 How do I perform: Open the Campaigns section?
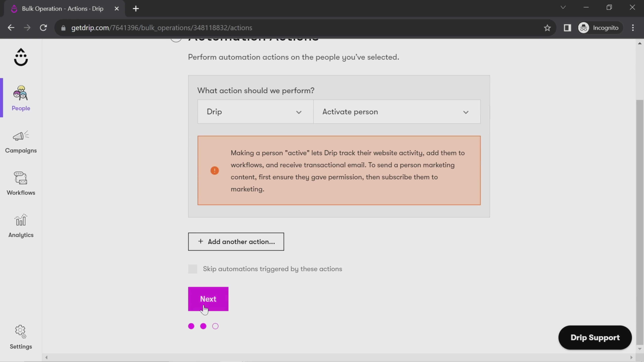(21, 141)
